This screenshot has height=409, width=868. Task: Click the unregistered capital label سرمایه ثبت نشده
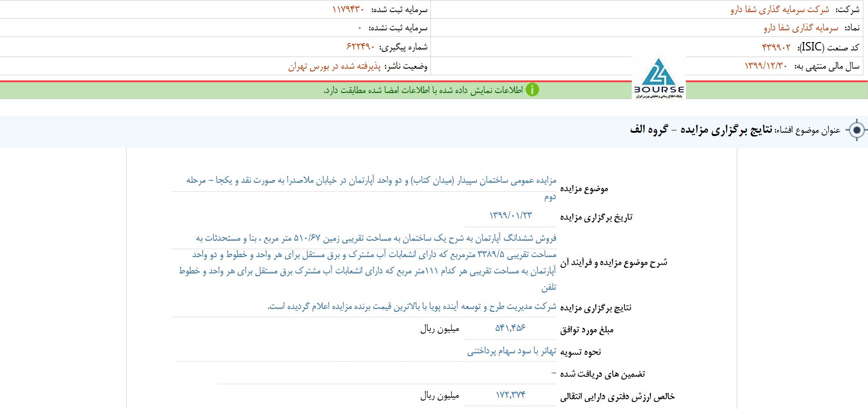pyautogui.click(x=398, y=28)
